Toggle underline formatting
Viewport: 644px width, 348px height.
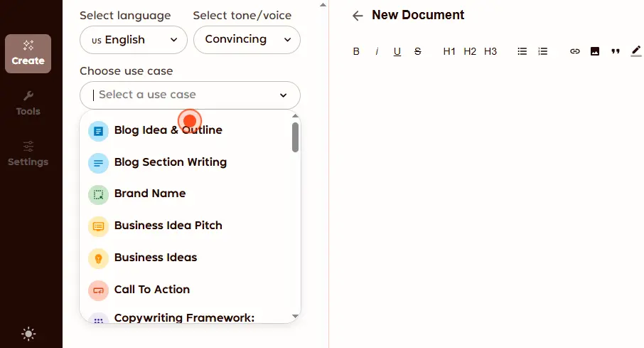click(x=397, y=51)
